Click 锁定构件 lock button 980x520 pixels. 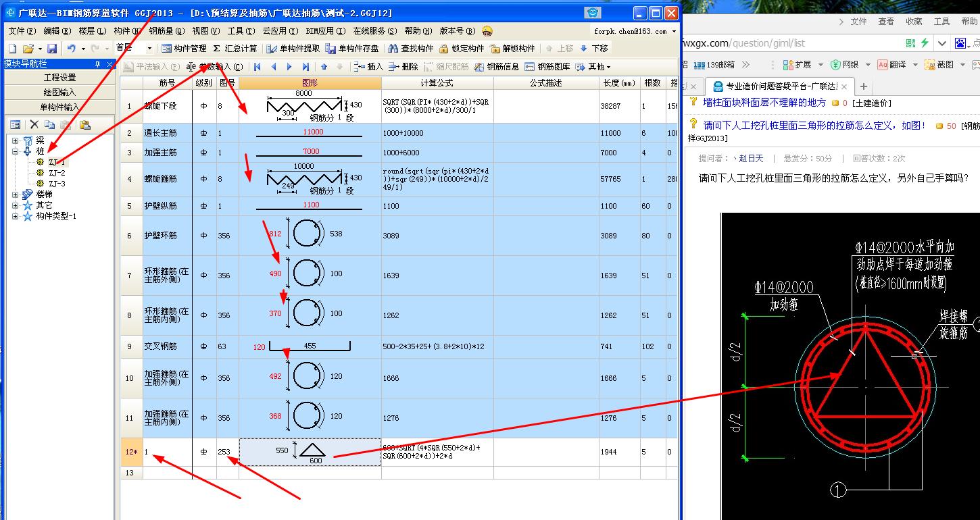click(462, 49)
